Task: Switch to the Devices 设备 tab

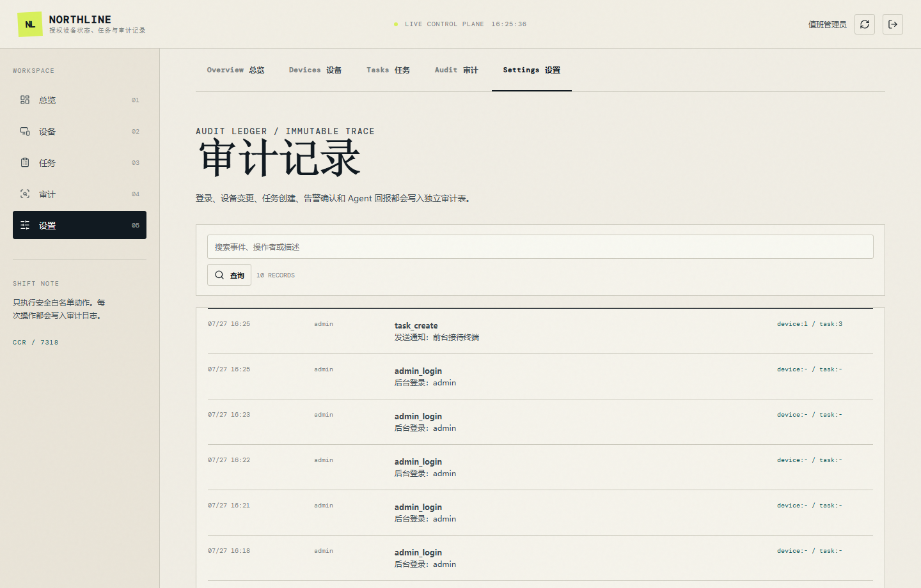Action: [315, 70]
